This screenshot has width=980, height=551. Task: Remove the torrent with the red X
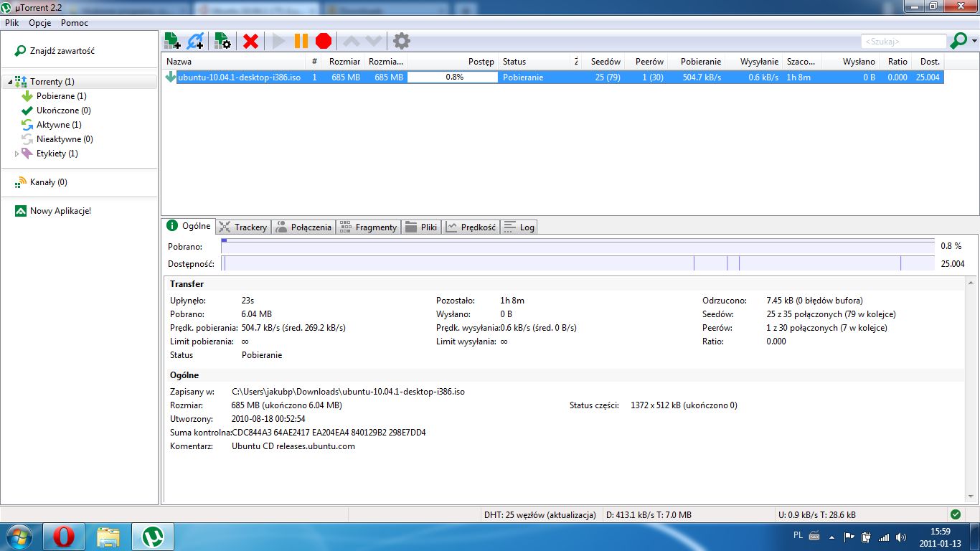point(250,41)
